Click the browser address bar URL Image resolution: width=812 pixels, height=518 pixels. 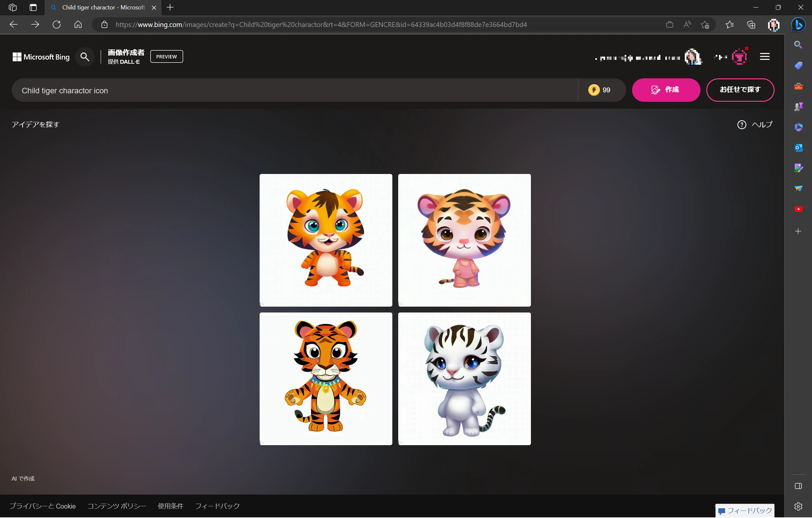pos(321,25)
